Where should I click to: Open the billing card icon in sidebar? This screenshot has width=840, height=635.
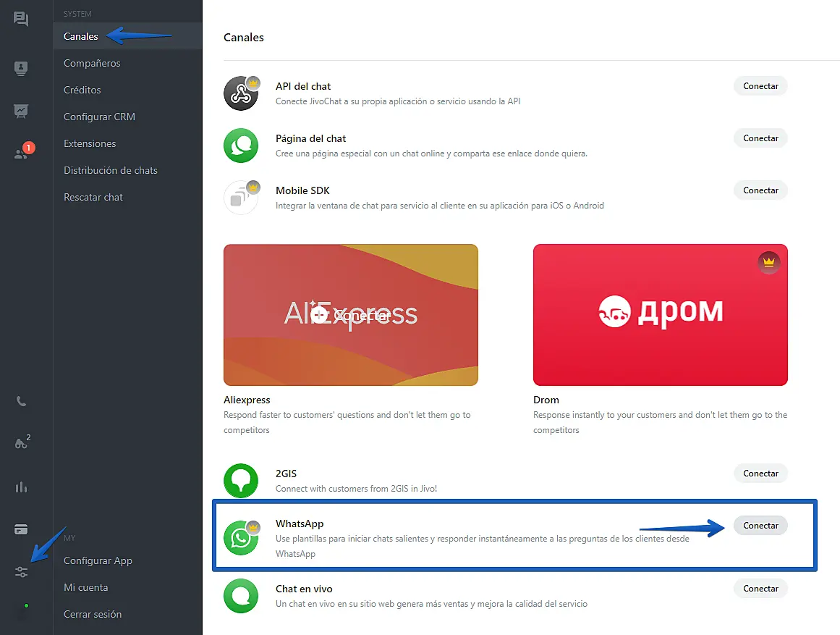[21, 529]
